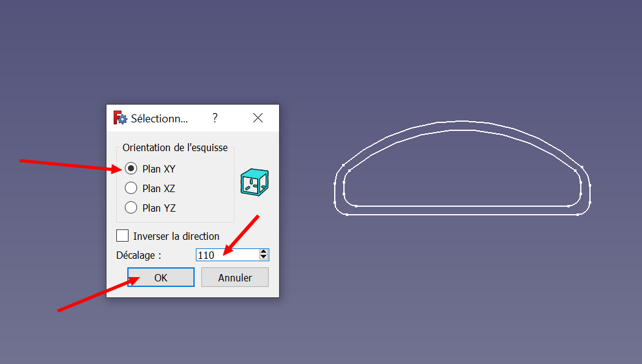Decrease Décalage with the down spinner arrow
Image resolution: width=642 pixels, height=364 pixels.
click(x=264, y=258)
